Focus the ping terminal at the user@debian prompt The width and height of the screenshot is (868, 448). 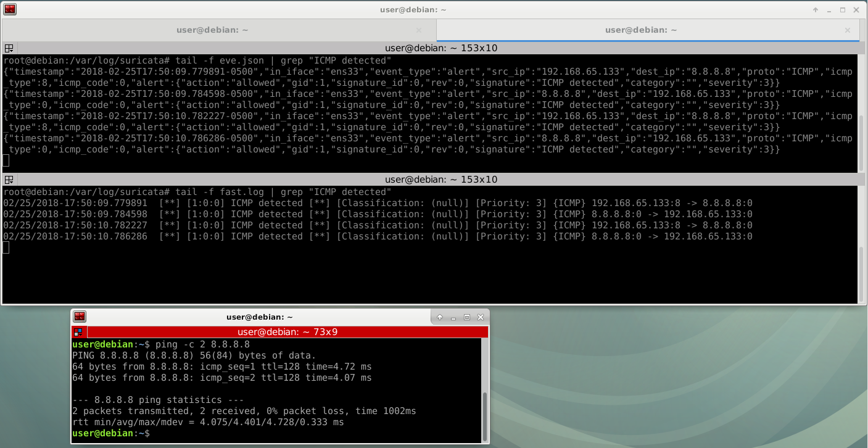tap(247, 434)
